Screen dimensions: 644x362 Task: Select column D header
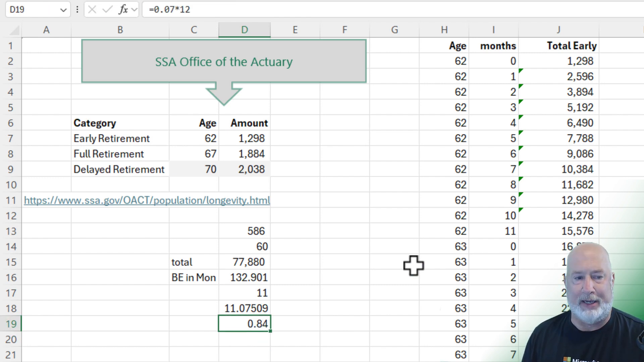click(x=245, y=30)
